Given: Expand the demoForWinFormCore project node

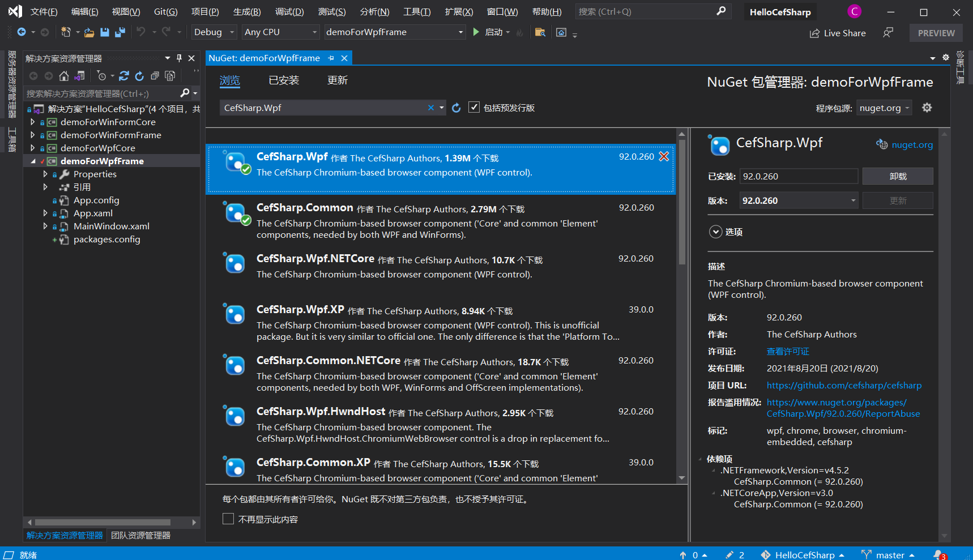Looking at the screenshot, I should [32, 122].
